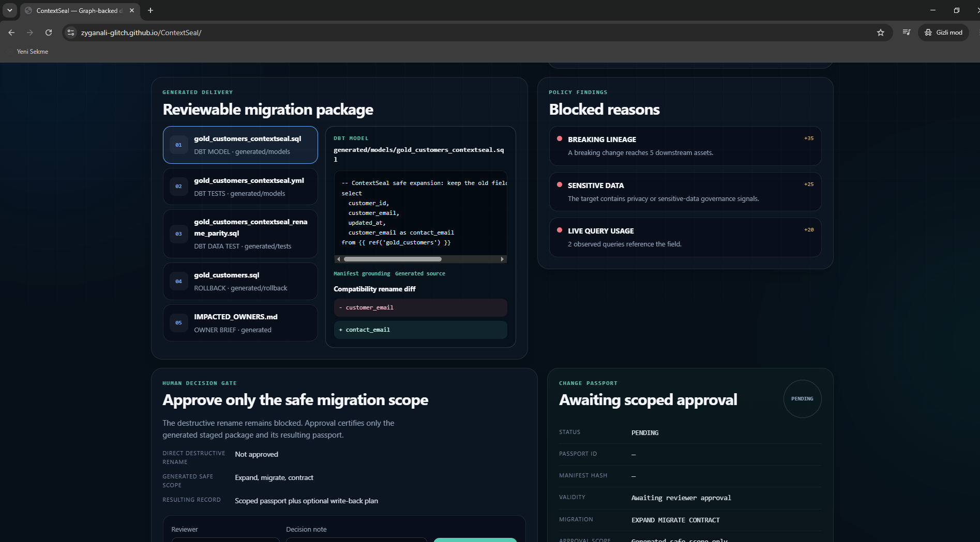This screenshot has width=980, height=542.
Task: Open the SENSITIVE DATA finding
Action: click(x=685, y=192)
